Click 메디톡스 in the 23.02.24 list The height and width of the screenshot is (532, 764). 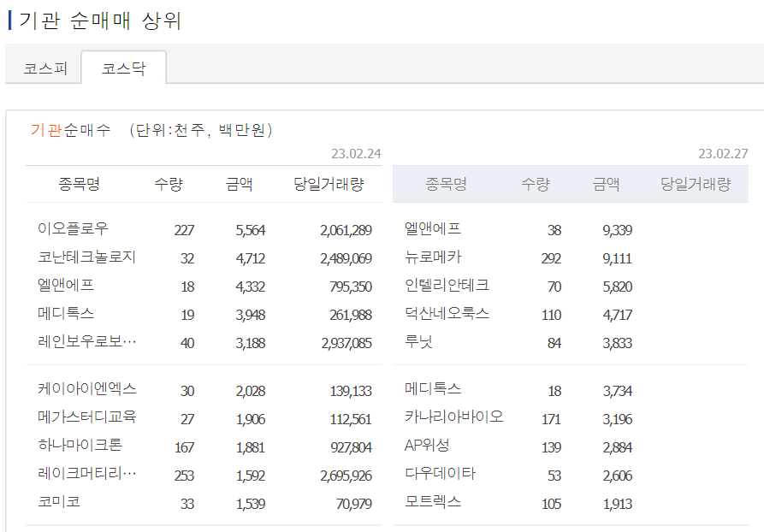(66, 313)
